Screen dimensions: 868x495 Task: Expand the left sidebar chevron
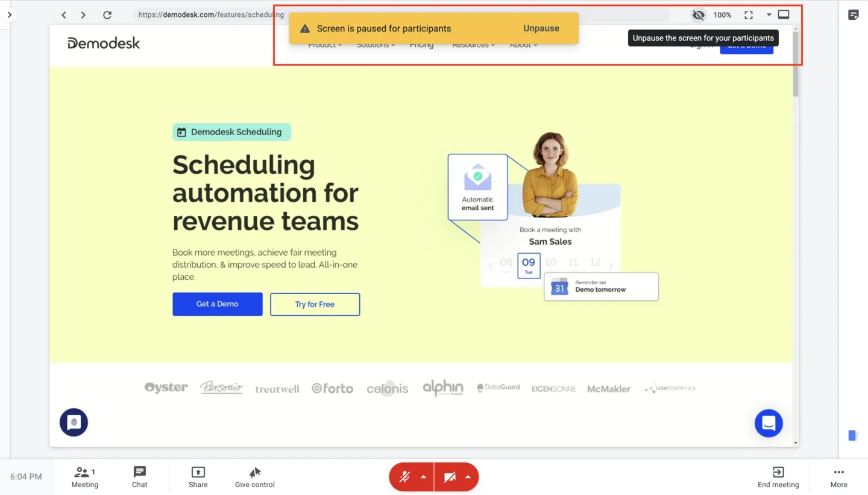[x=9, y=14]
